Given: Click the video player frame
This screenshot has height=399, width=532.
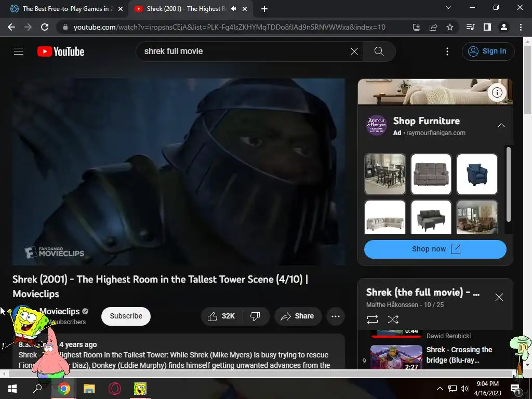Looking at the screenshot, I should click(179, 171).
